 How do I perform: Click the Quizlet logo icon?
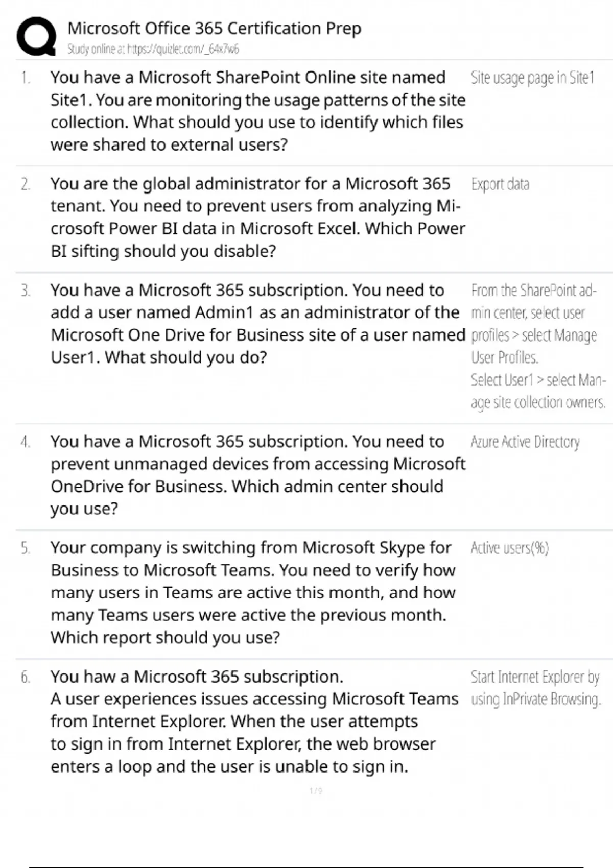pyautogui.click(x=36, y=36)
